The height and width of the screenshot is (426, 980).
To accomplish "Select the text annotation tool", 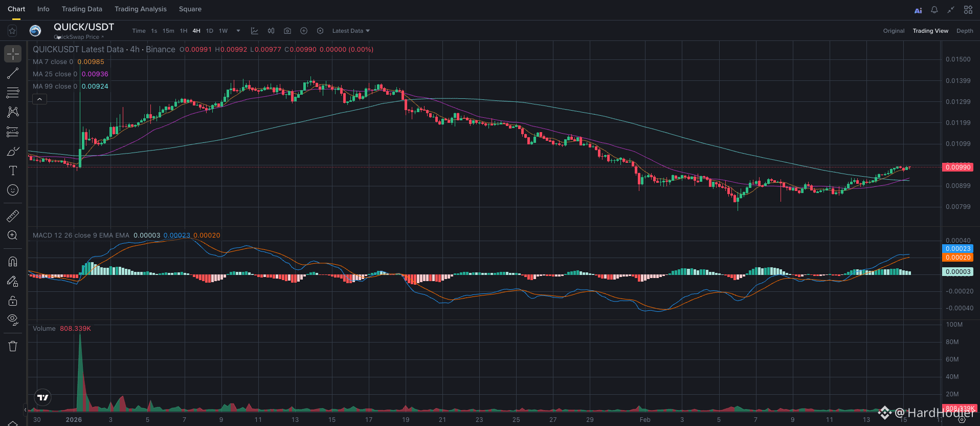I will click(13, 171).
